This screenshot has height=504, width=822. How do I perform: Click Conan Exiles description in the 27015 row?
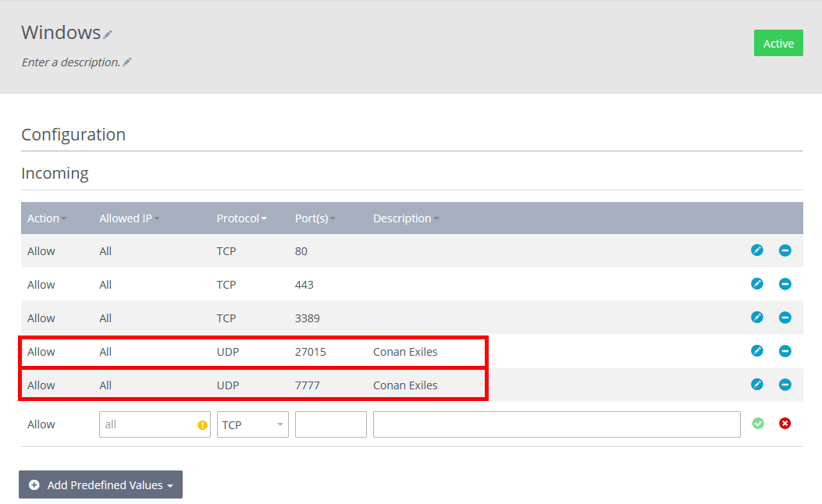[405, 352]
